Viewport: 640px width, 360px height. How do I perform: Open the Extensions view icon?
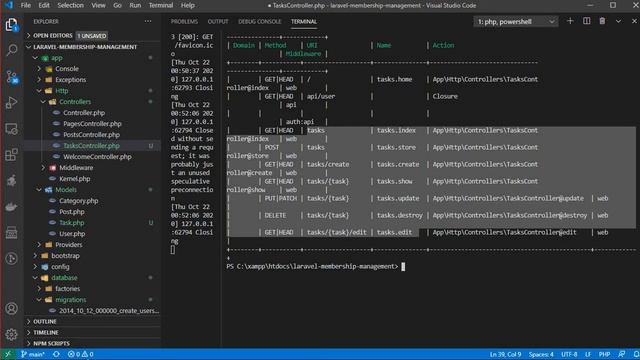tap(11, 155)
